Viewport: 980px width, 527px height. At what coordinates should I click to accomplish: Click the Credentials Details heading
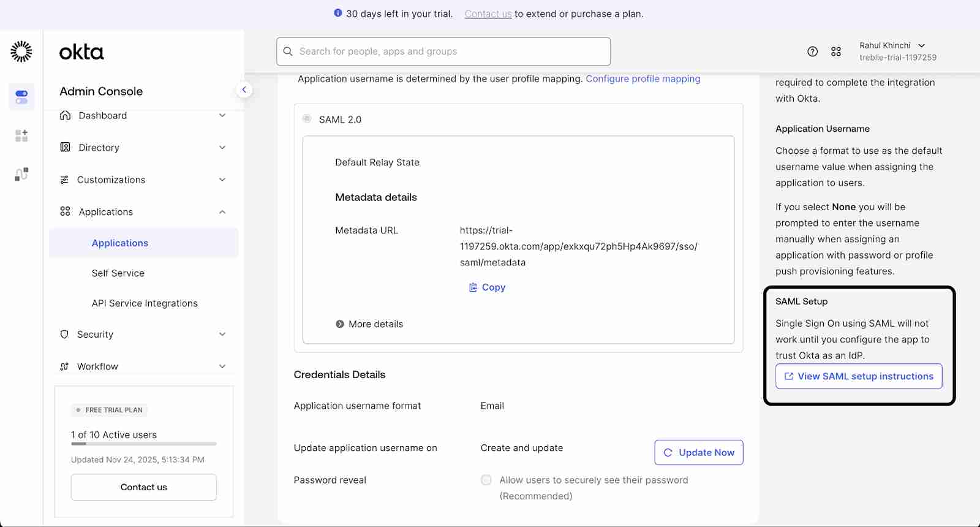339,374
